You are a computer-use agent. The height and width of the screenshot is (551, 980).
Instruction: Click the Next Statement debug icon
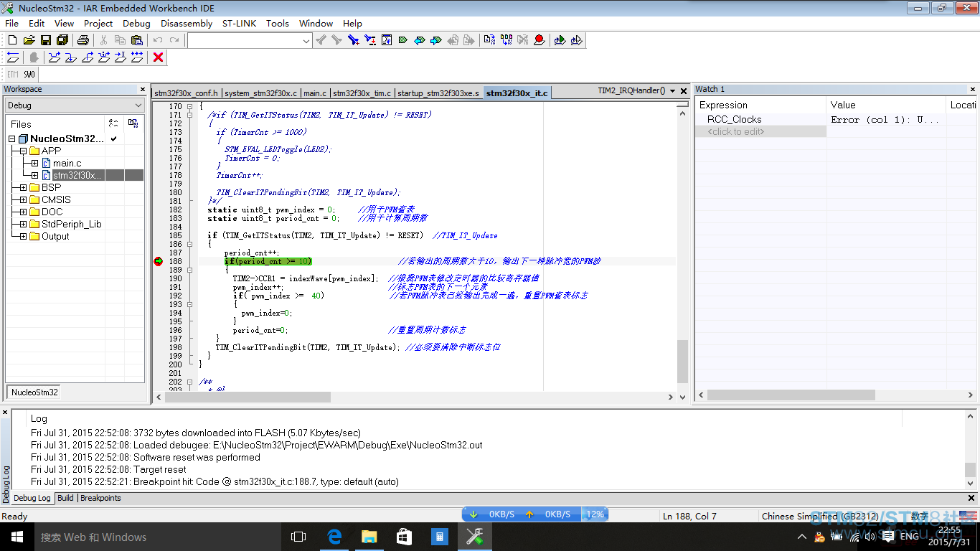(104, 57)
